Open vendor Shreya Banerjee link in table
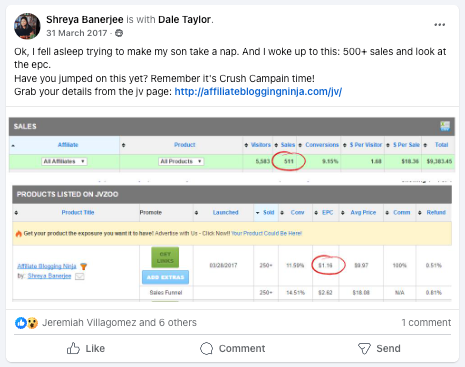This screenshot has height=367, width=465. pos(49,276)
